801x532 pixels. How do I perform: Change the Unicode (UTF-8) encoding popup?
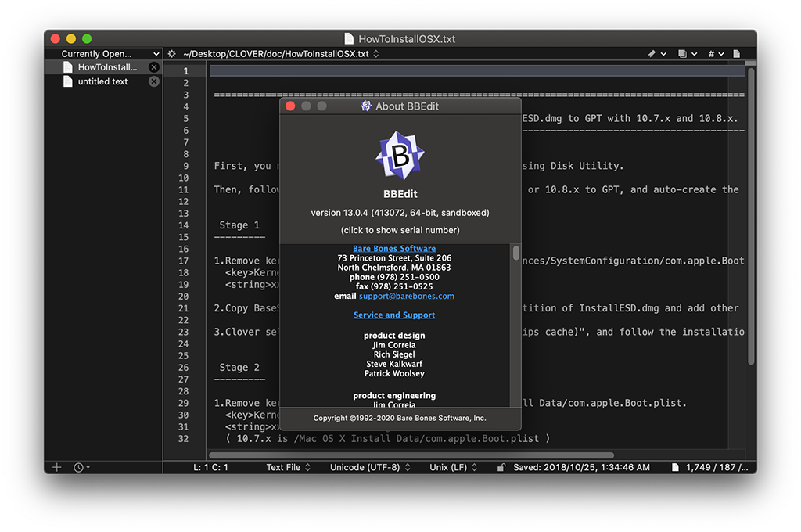point(370,467)
